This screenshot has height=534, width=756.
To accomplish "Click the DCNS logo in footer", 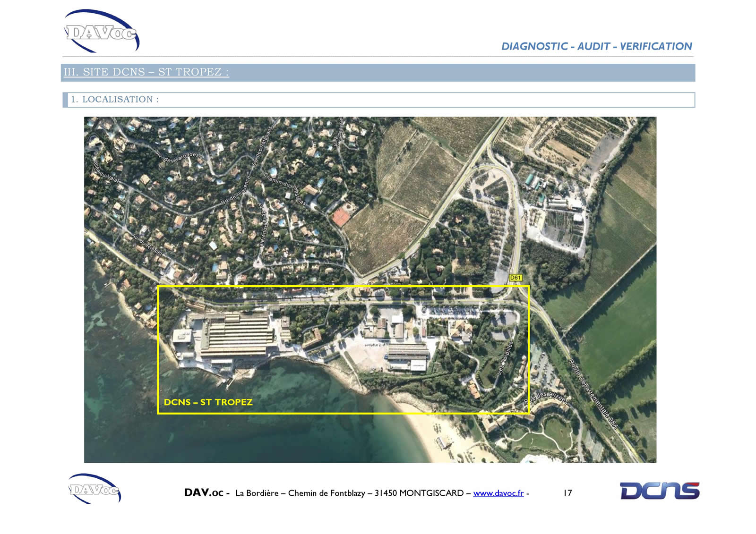I will (x=660, y=491).
